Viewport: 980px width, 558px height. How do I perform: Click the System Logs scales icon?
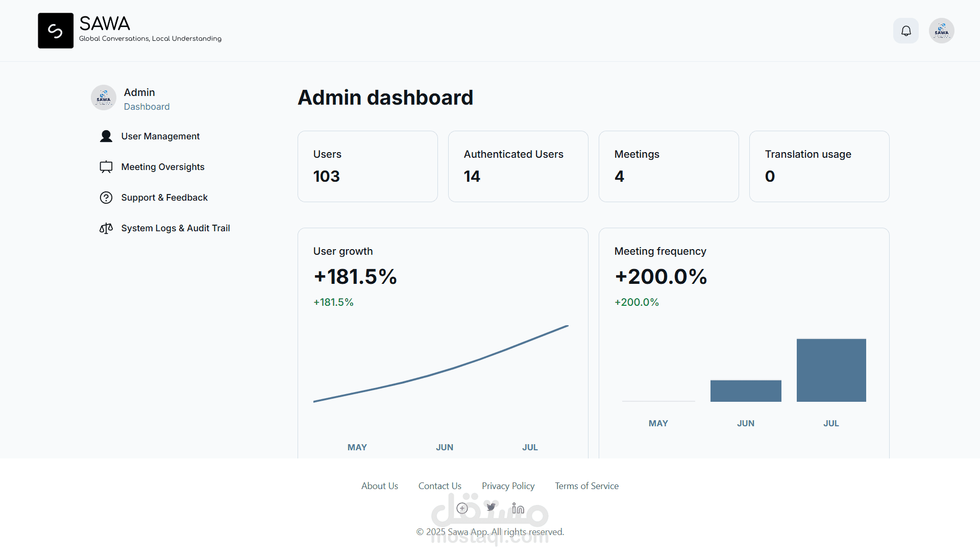pos(106,228)
